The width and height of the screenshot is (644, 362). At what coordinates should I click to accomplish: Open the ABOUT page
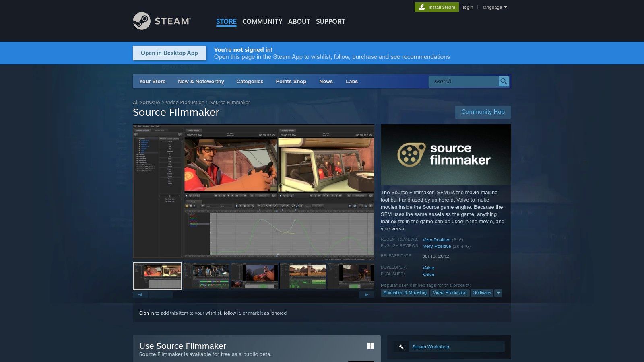tap(299, 21)
